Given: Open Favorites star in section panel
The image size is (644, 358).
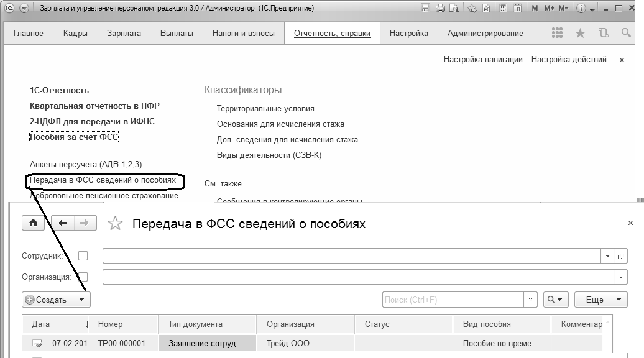Looking at the screenshot, I should pos(580,33).
